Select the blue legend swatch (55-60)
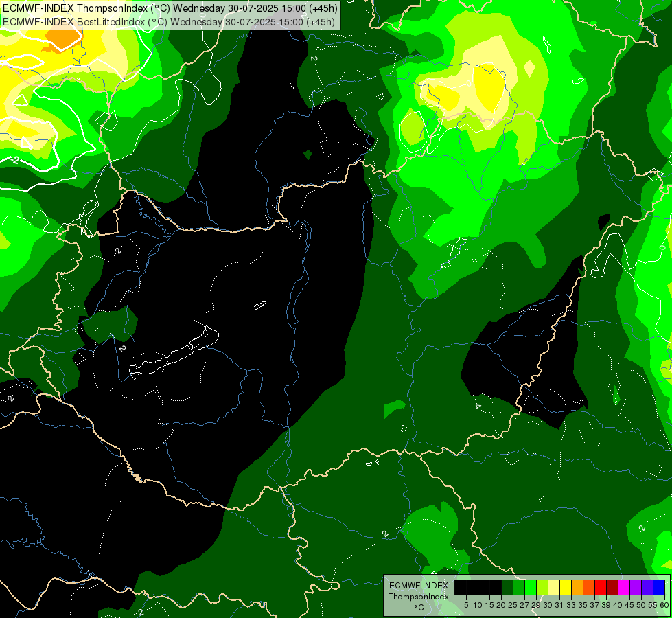Image resolution: width=672 pixels, height=618 pixels. [659, 587]
